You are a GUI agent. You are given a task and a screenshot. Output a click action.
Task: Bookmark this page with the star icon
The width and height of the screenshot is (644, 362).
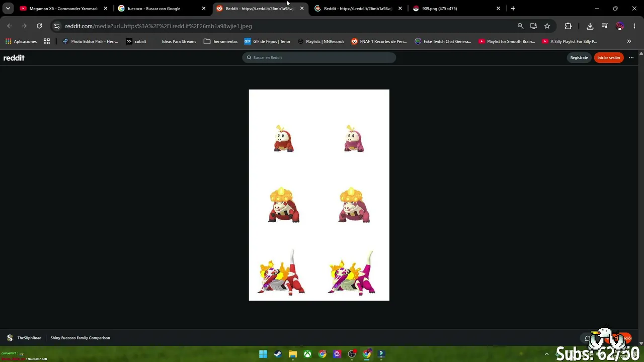(x=547, y=26)
